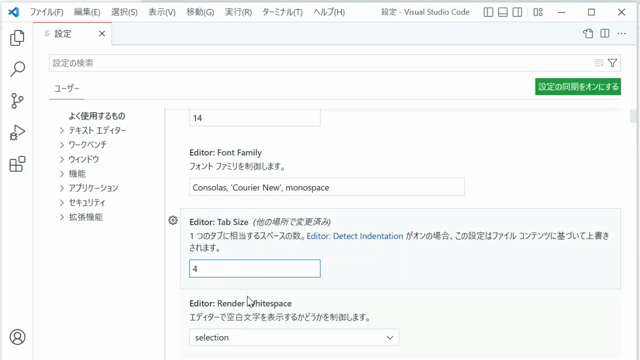The height and width of the screenshot is (360, 640).
Task: Clear settings search input icon
Action: [x=599, y=63]
